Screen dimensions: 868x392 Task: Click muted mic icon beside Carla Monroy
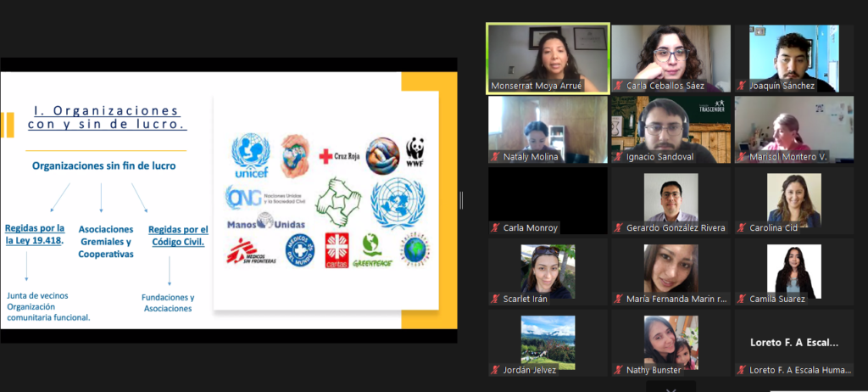pyautogui.click(x=495, y=228)
